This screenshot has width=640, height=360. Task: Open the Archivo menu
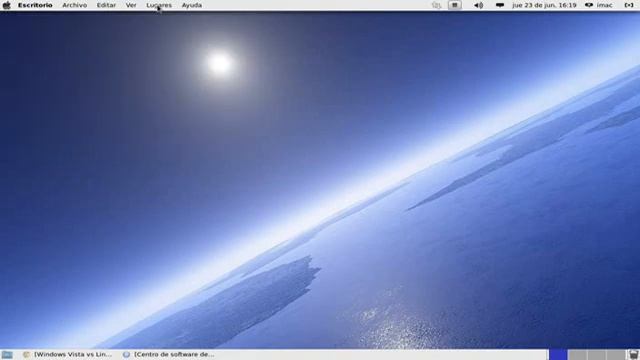tap(74, 5)
